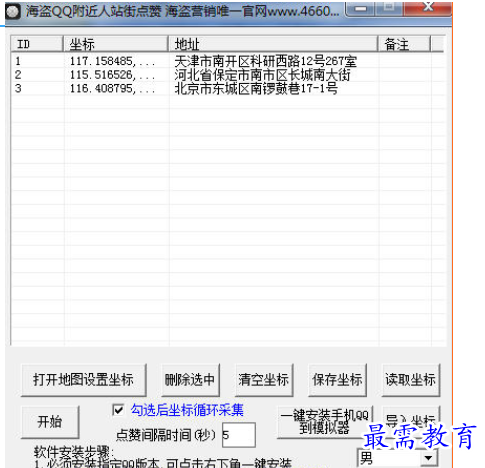Image resolution: width=485 pixels, height=468 pixels.
Task: Click coordinate cell 116.408795
Action: tap(113, 89)
